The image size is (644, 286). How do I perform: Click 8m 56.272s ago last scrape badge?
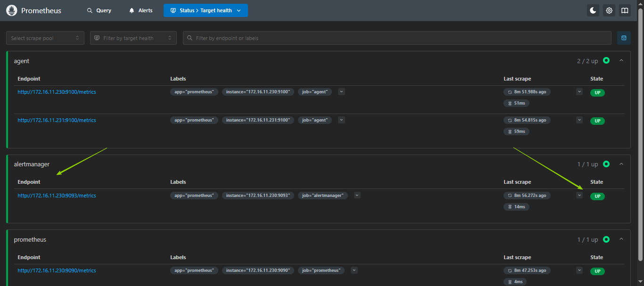(x=527, y=195)
